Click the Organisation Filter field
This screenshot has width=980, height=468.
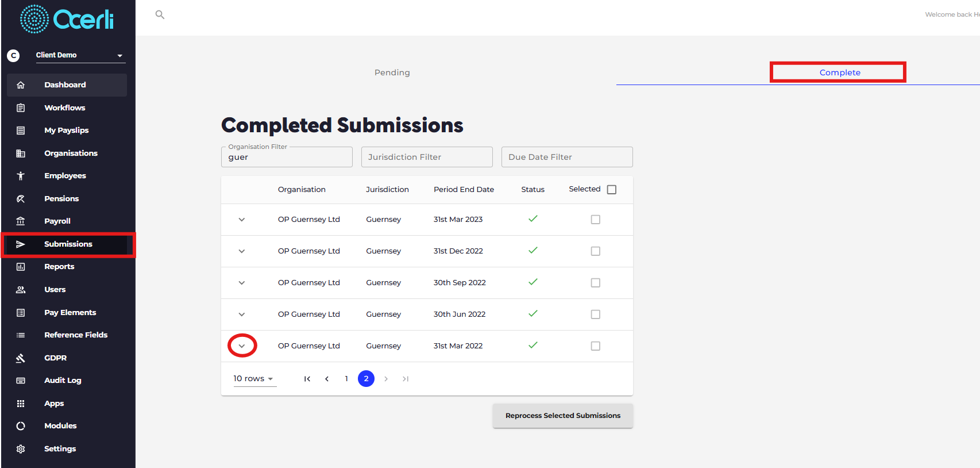point(287,157)
